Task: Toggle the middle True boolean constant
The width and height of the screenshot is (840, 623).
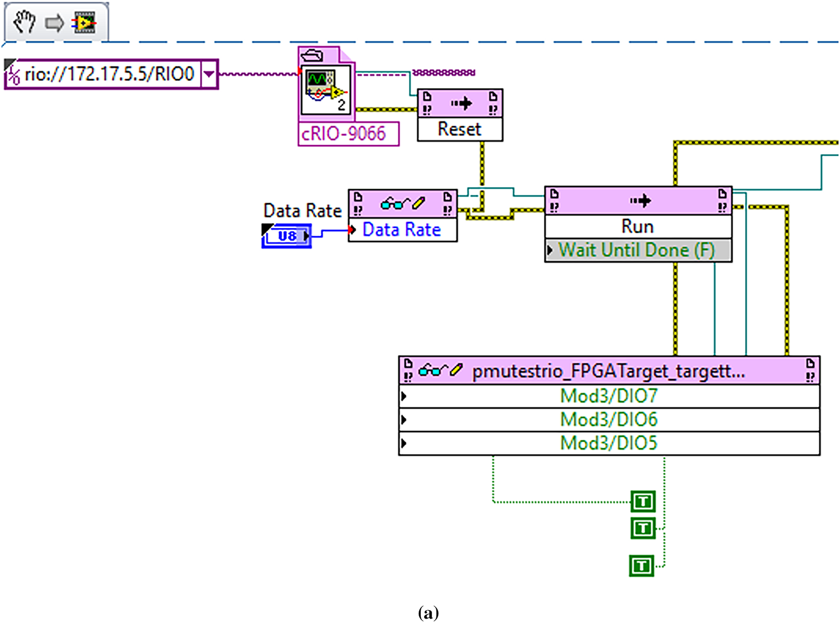Action: (x=643, y=528)
